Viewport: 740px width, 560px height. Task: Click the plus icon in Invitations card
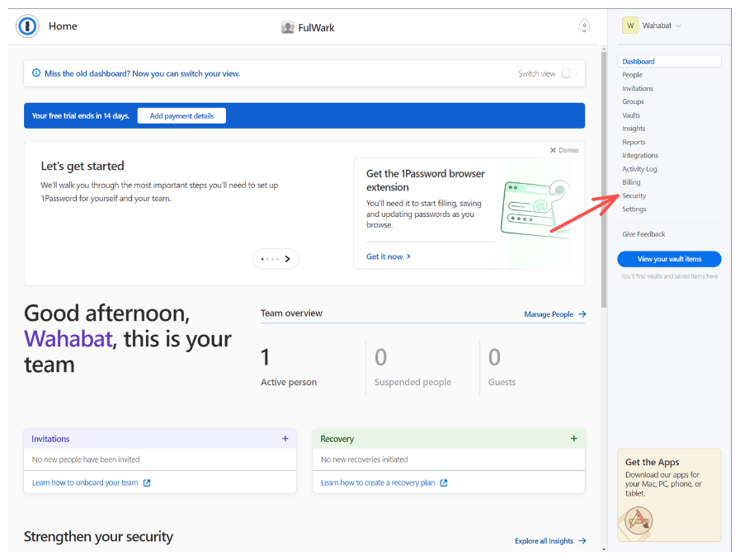click(x=285, y=439)
